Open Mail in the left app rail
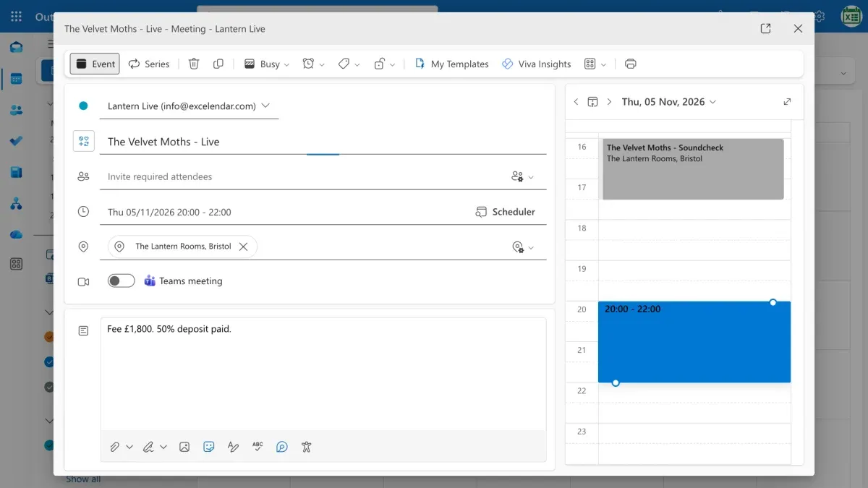The image size is (868, 488). click(x=16, y=48)
